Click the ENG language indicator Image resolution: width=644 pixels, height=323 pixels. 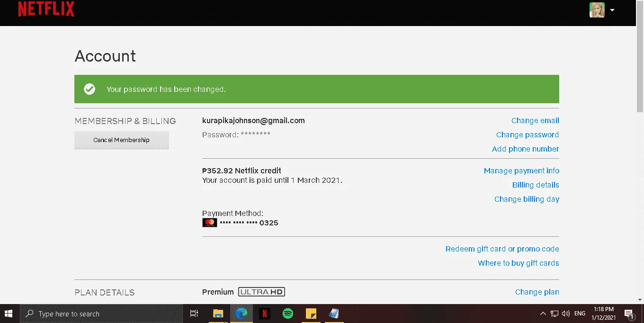coord(580,314)
